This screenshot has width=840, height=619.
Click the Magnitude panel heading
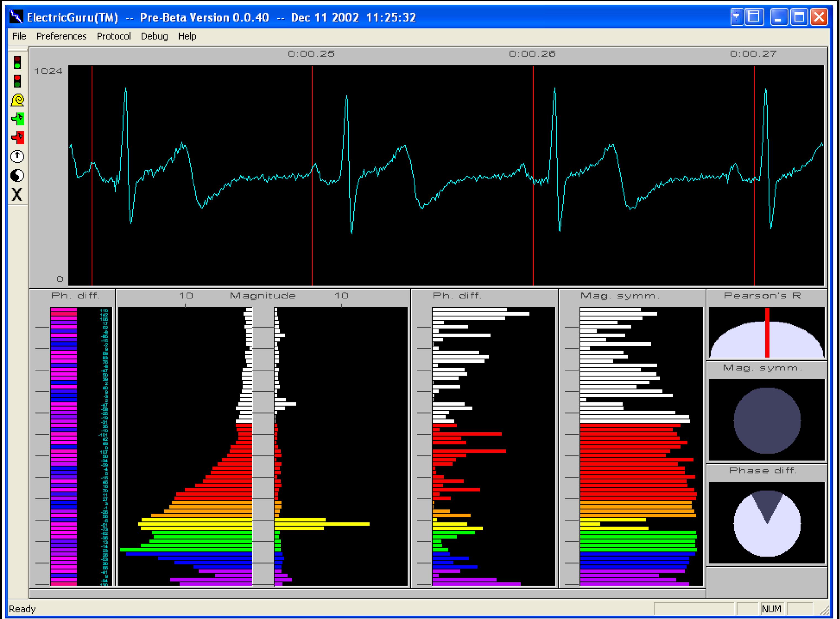point(263,296)
